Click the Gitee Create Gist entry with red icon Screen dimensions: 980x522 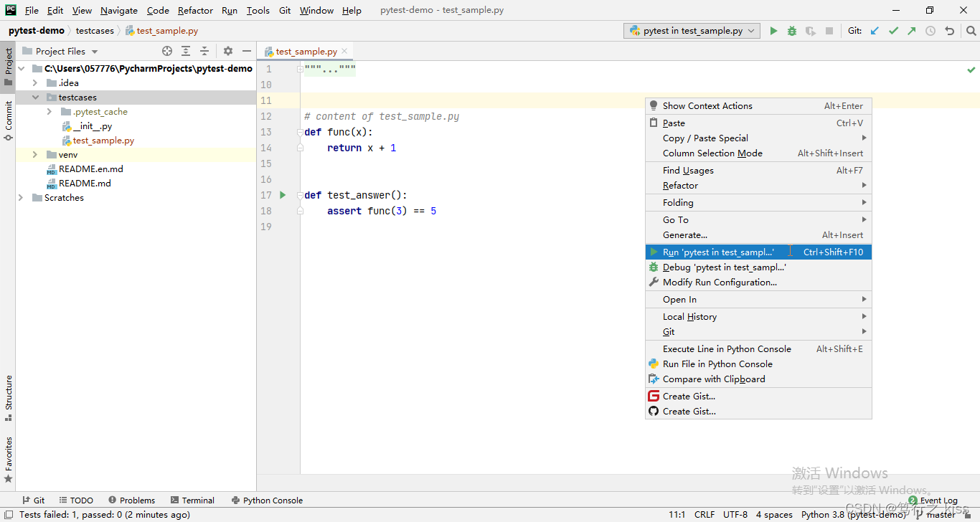[759, 397]
